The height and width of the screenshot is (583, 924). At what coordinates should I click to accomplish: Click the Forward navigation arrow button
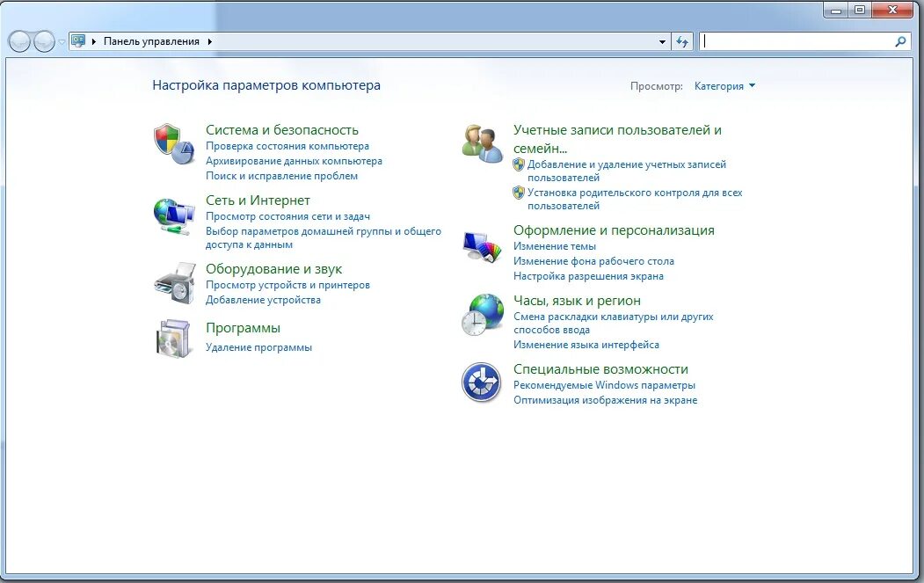44,41
